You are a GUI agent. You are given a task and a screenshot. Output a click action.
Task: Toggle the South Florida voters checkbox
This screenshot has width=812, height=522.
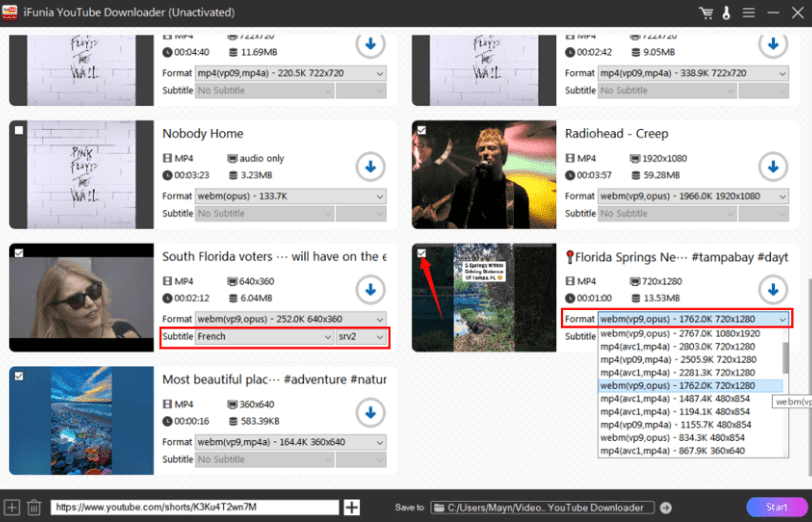[18, 253]
